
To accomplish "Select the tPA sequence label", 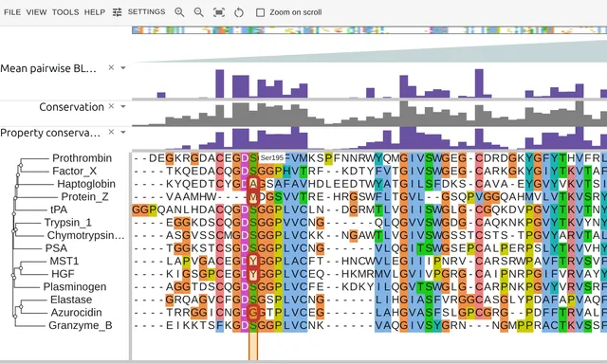I will pyautogui.click(x=59, y=209).
